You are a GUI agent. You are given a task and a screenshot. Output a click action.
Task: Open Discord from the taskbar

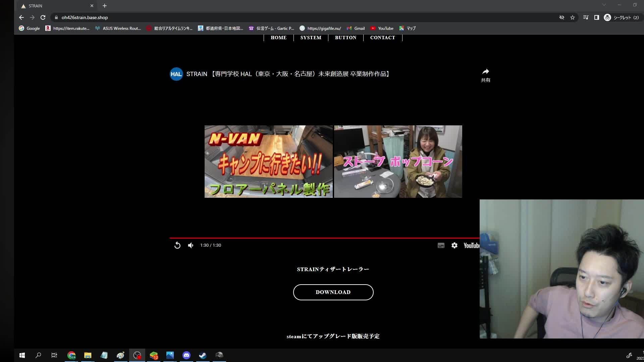[x=186, y=355]
